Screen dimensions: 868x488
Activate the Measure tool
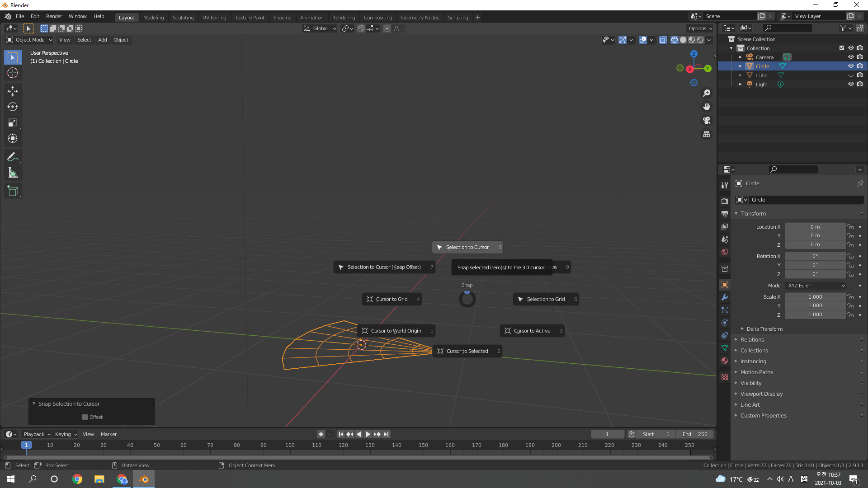[x=13, y=173]
